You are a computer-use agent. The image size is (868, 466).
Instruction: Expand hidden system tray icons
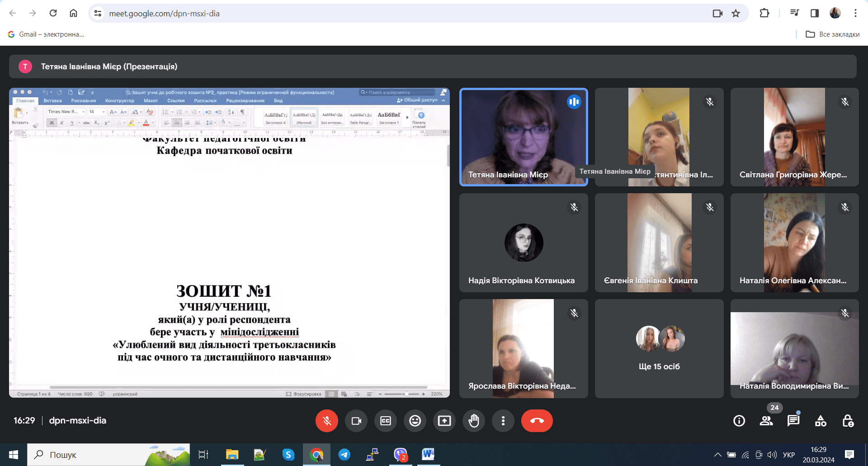pyautogui.click(x=717, y=455)
